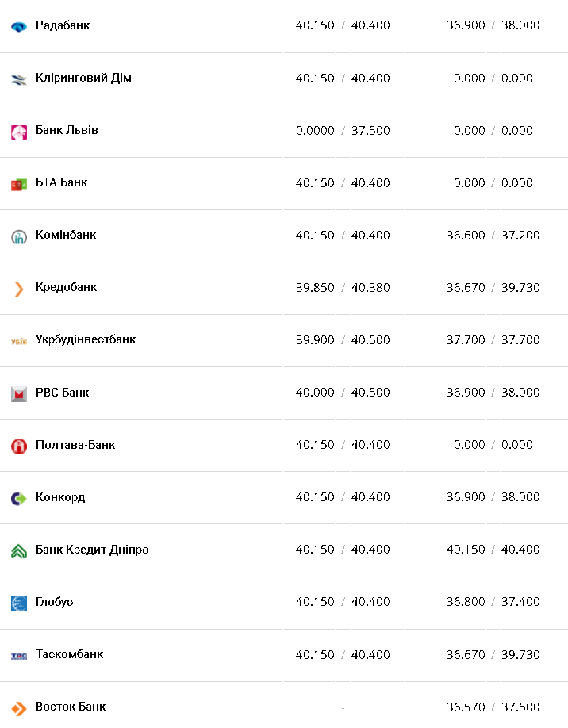Click Банк Львів rate 0.0000 / 37.500
The width and height of the screenshot is (568, 728).
(343, 130)
